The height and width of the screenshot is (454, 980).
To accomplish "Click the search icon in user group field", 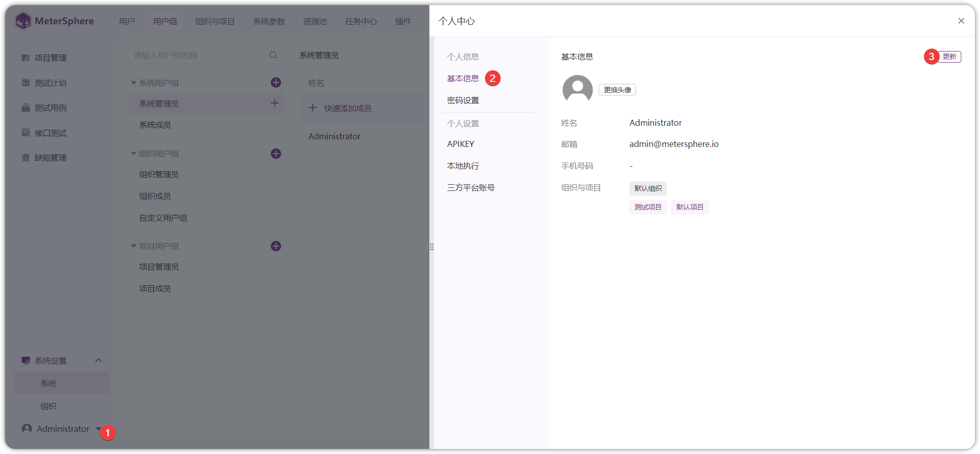I will (273, 55).
